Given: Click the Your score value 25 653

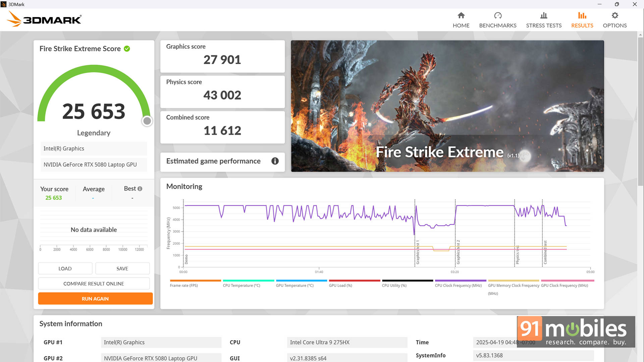Looking at the screenshot, I should tap(54, 198).
